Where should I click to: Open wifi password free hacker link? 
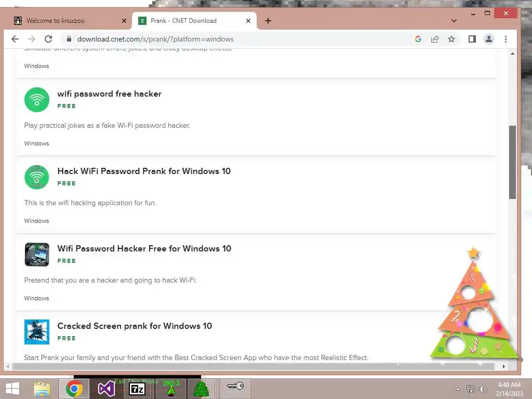pyautogui.click(x=109, y=94)
